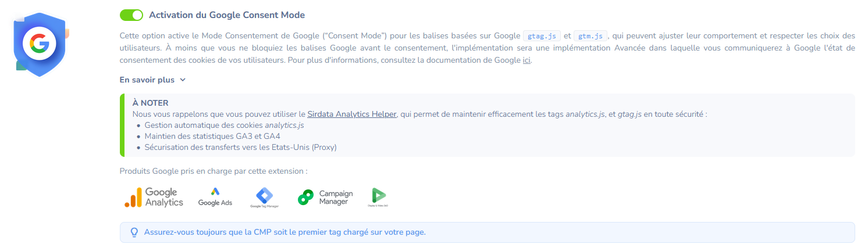868x251 pixels.
Task: Click the "Activation du Google Consent Mode" heading
Action: tap(227, 15)
